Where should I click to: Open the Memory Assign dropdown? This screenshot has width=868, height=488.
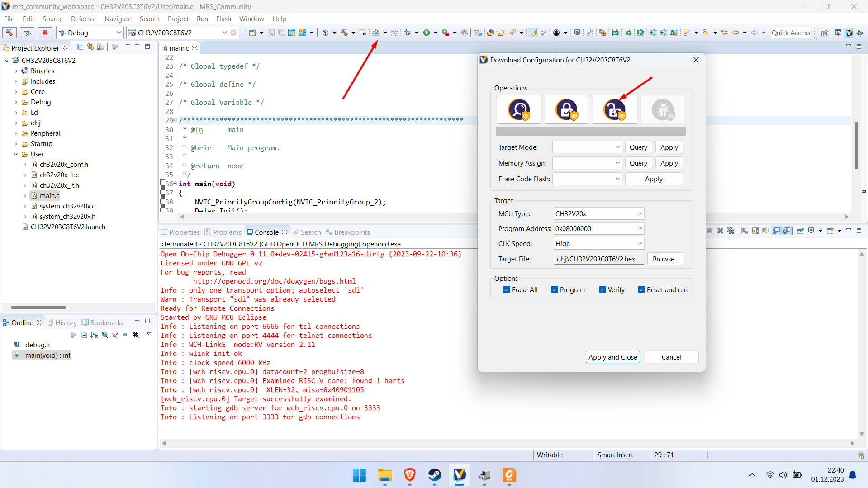click(x=587, y=163)
